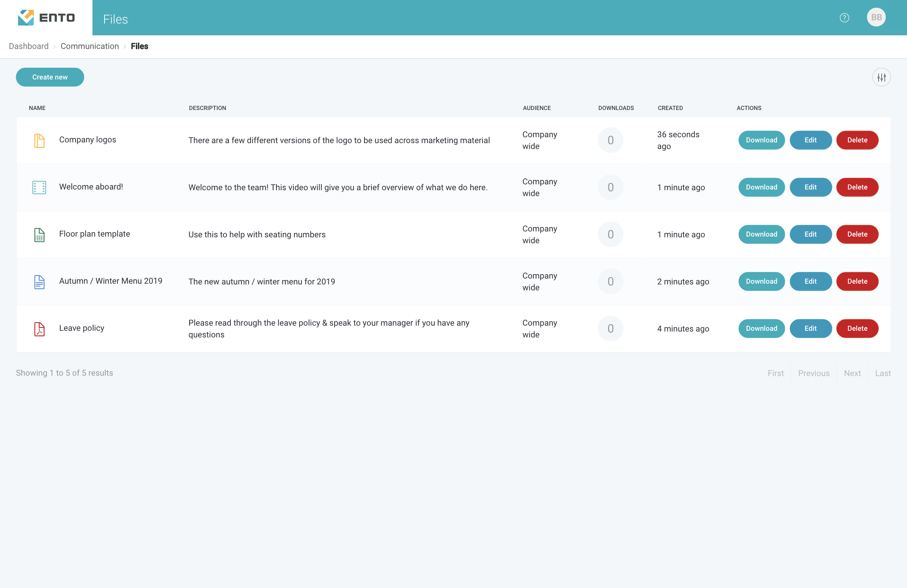Click the Files page title in header
This screenshot has width=907, height=588.
(116, 19)
